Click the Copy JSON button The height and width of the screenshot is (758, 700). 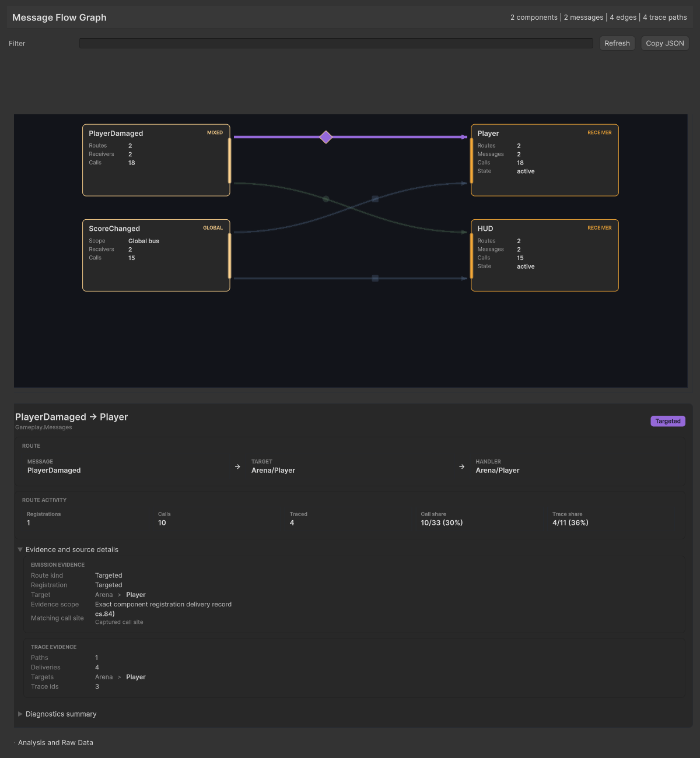[x=665, y=43]
